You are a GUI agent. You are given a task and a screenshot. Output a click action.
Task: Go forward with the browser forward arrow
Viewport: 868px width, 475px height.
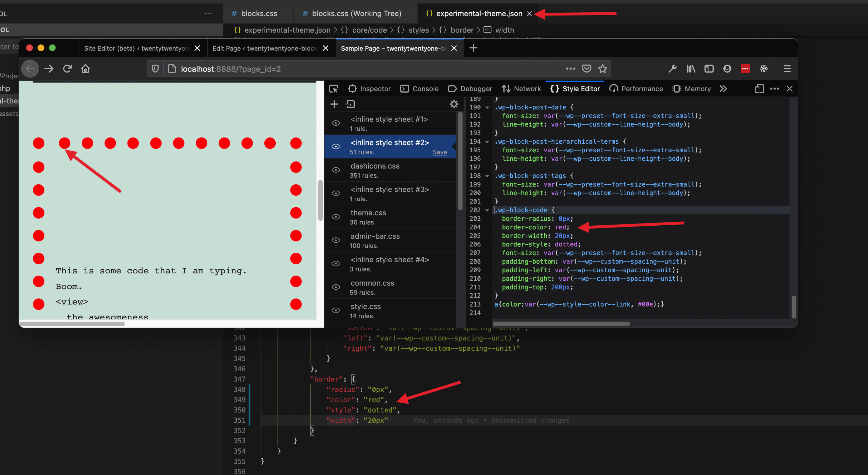pos(49,69)
